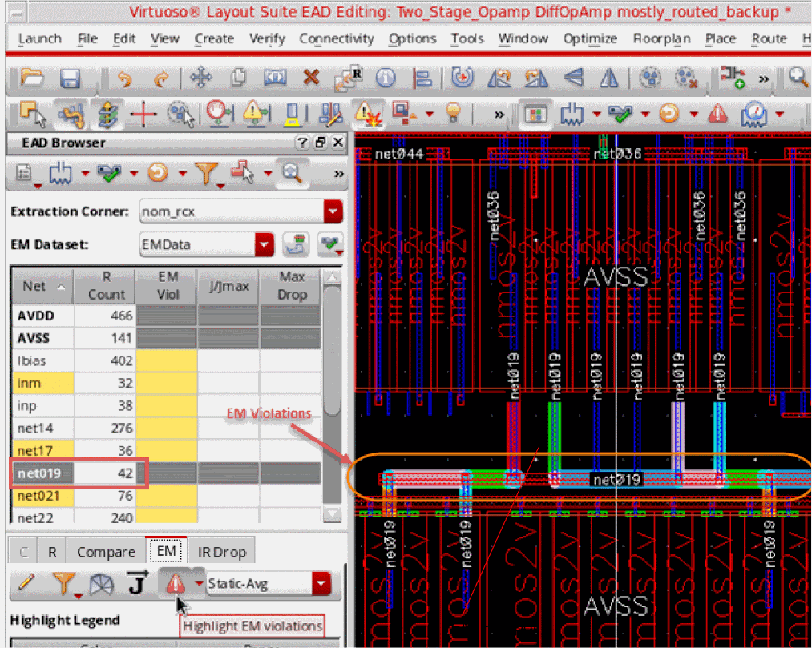
Task: Click the blue Info properties icon
Action: coord(386,78)
